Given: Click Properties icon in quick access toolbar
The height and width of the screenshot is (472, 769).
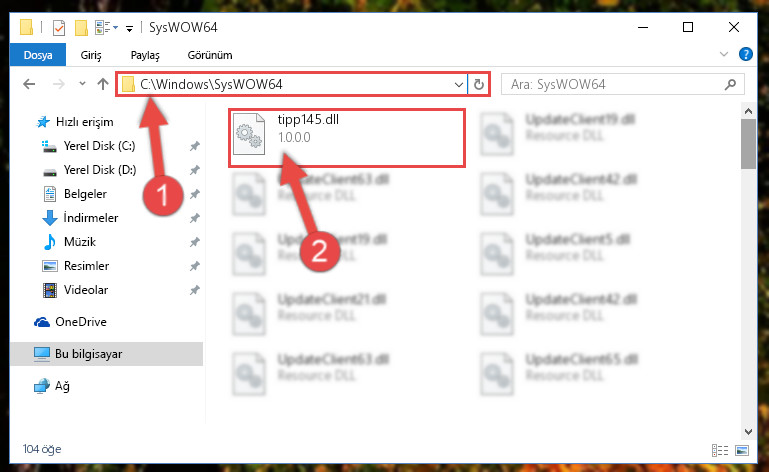Looking at the screenshot, I should coord(58,27).
